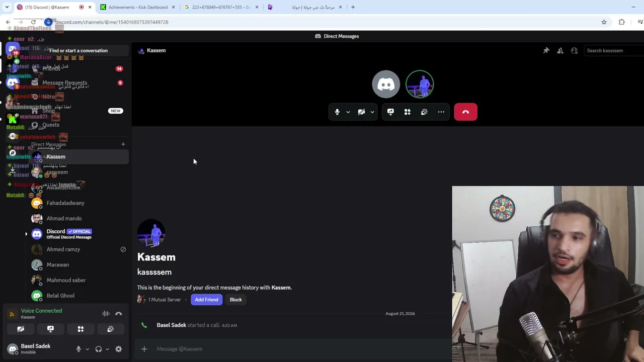View the 1 Mutual Server link

165,300
